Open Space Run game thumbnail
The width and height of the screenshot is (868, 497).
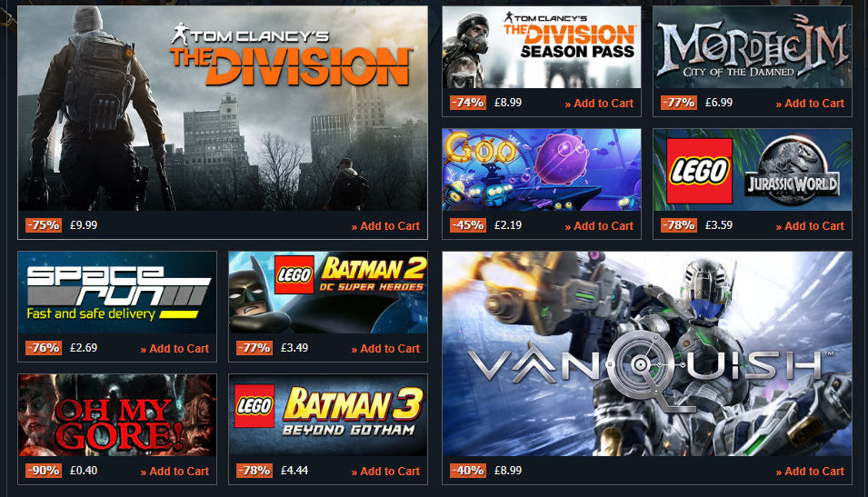[x=117, y=293]
